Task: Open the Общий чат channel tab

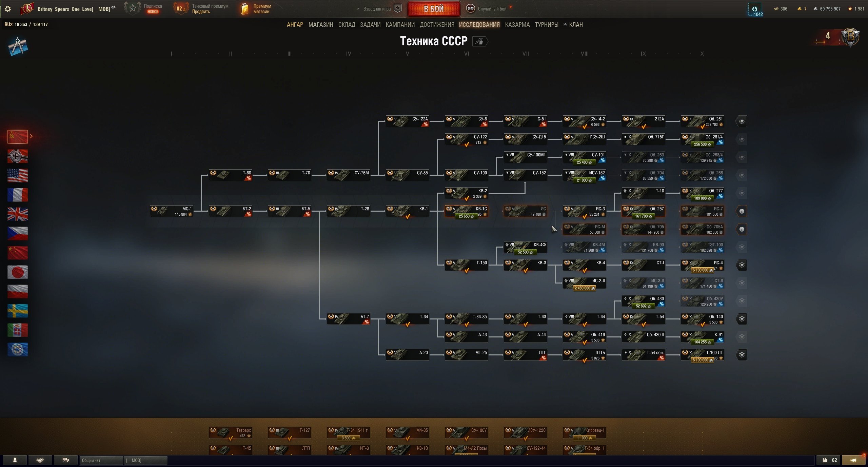Action: tap(101, 460)
